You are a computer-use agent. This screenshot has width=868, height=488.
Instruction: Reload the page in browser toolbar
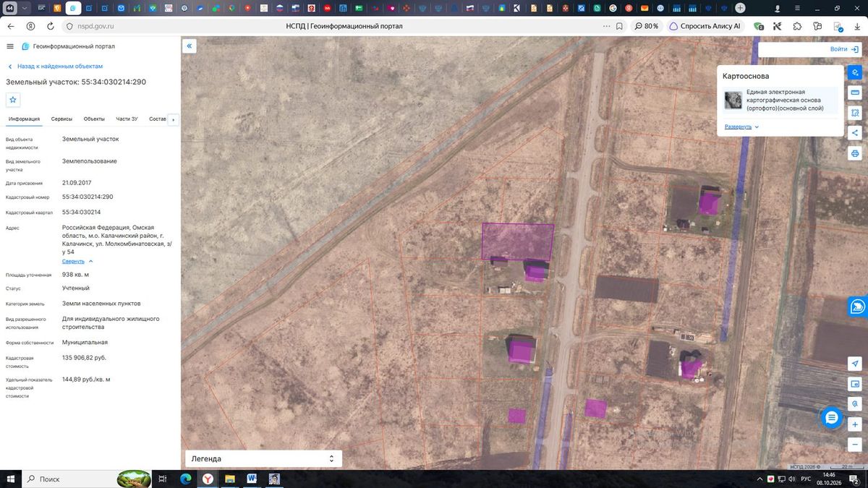tap(50, 26)
